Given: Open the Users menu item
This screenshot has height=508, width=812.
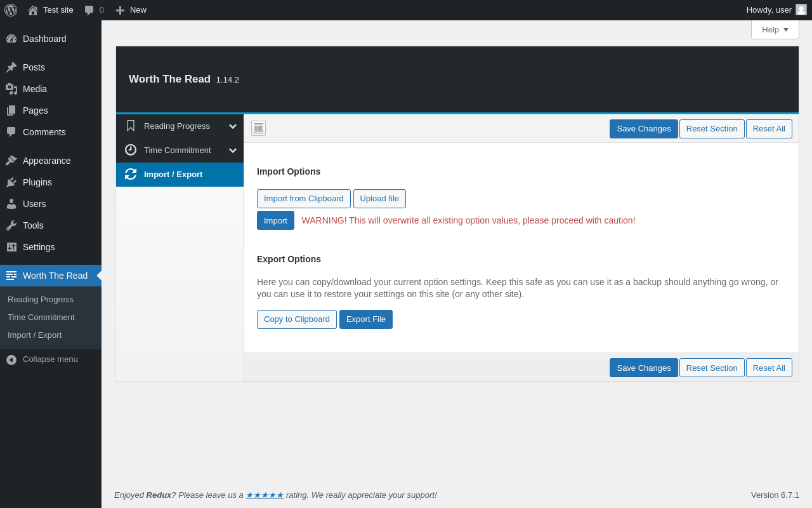Looking at the screenshot, I should click(x=51, y=204).
